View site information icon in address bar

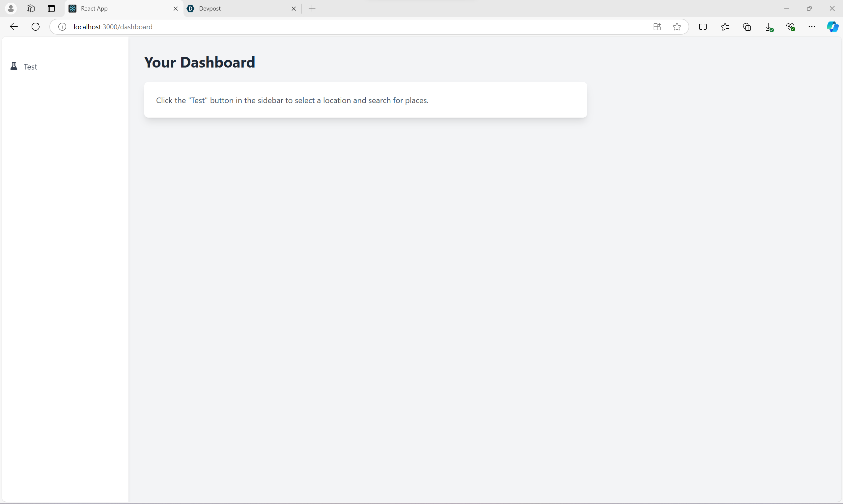coord(62,27)
